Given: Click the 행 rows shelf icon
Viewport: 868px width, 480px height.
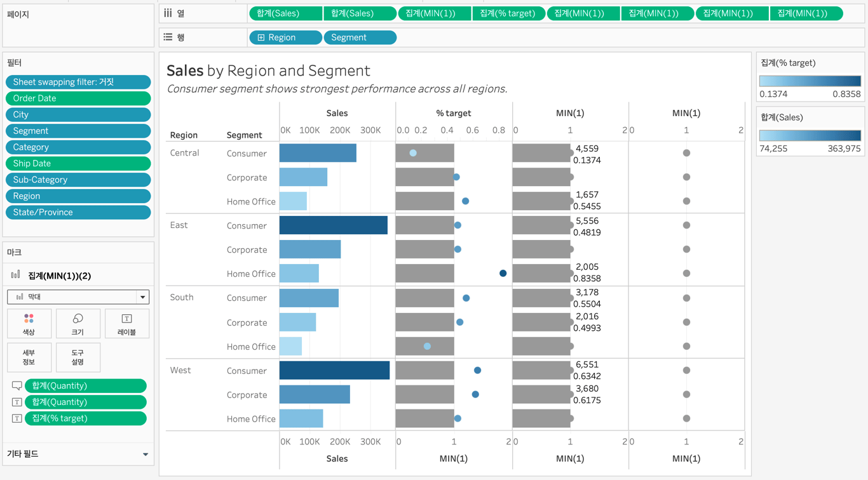Looking at the screenshot, I should [x=168, y=37].
